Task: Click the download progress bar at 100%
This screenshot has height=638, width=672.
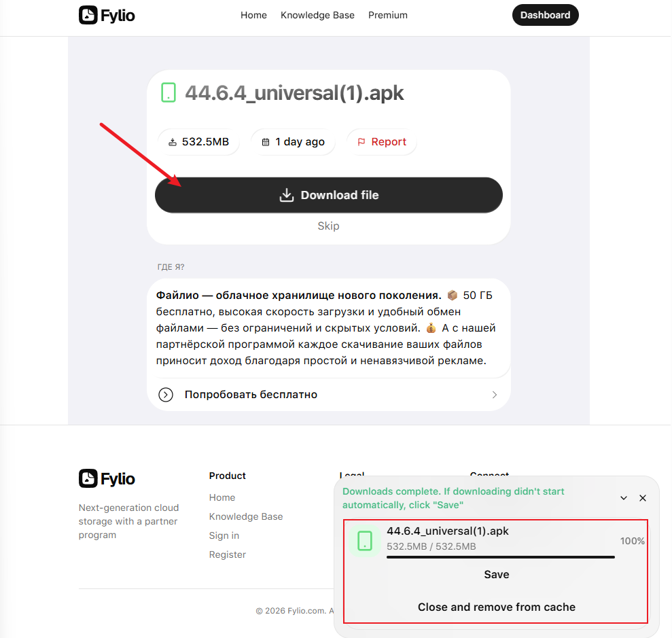Action: pyautogui.click(x=501, y=557)
